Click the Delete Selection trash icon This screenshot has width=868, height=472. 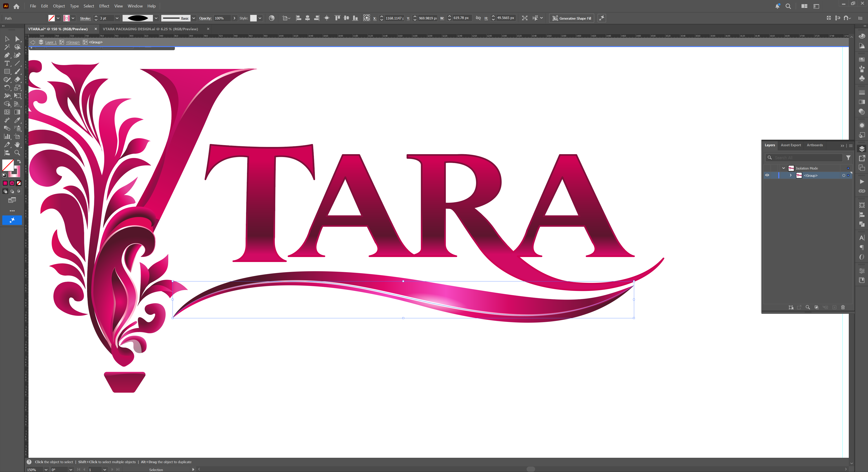pos(843,307)
